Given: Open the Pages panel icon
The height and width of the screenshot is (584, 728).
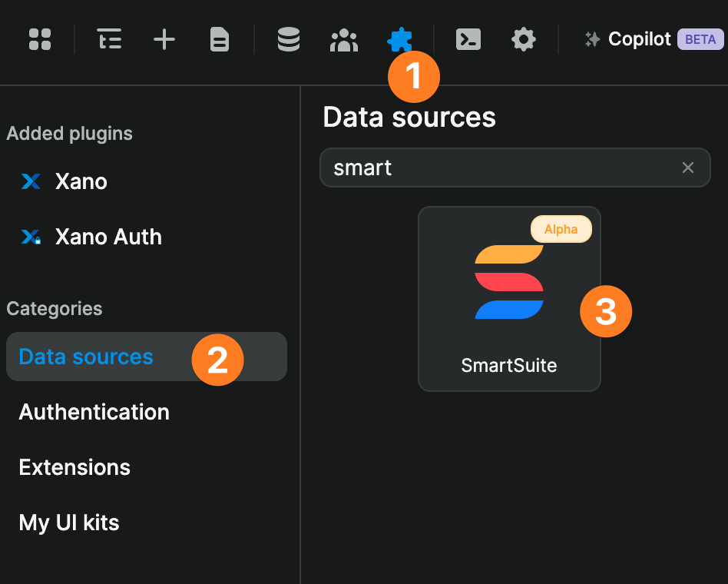Looking at the screenshot, I should [x=219, y=39].
